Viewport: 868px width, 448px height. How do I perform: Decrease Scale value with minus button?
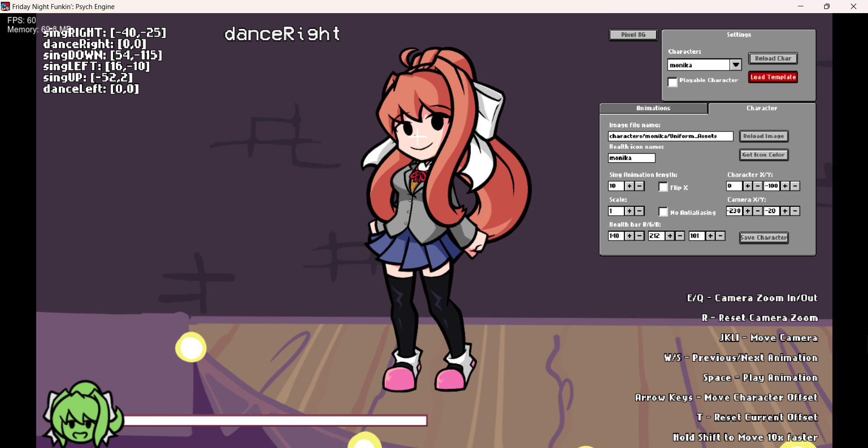639,211
